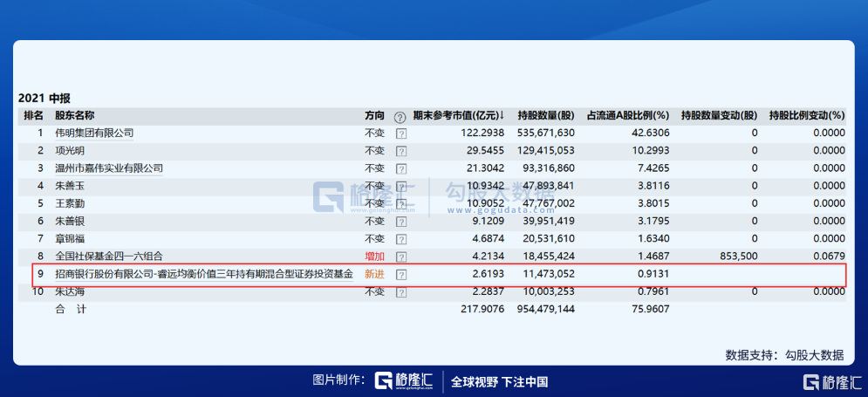Viewport: 868px width, 397px height.
Task: Open the 章锦福 shareholder link
Action: [71, 239]
